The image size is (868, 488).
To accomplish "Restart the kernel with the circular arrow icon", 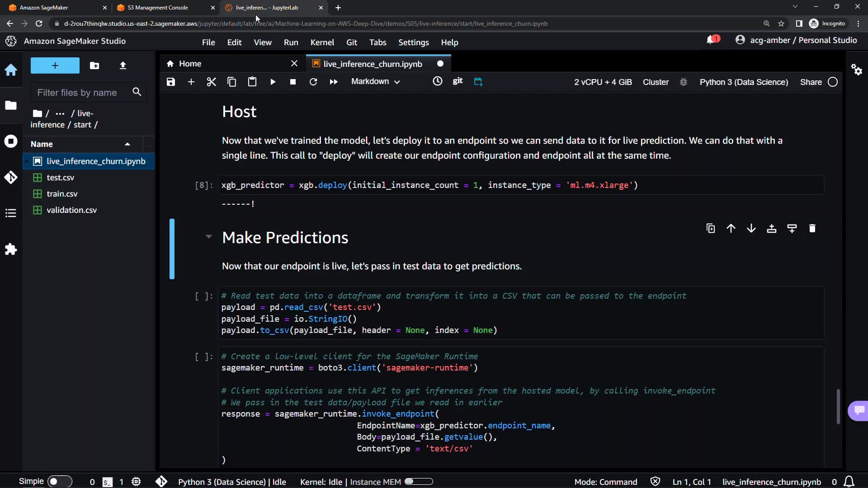I will click(x=313, y=82).
